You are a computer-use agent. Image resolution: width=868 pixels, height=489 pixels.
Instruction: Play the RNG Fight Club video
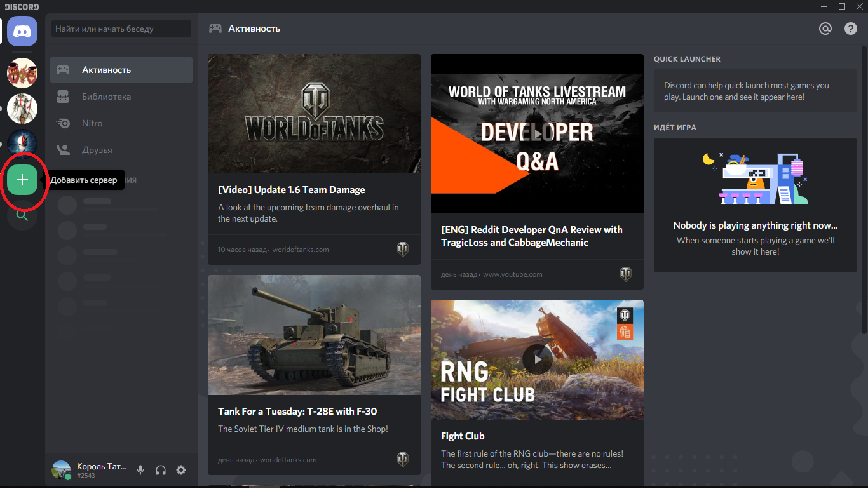(x=538, y=359)
